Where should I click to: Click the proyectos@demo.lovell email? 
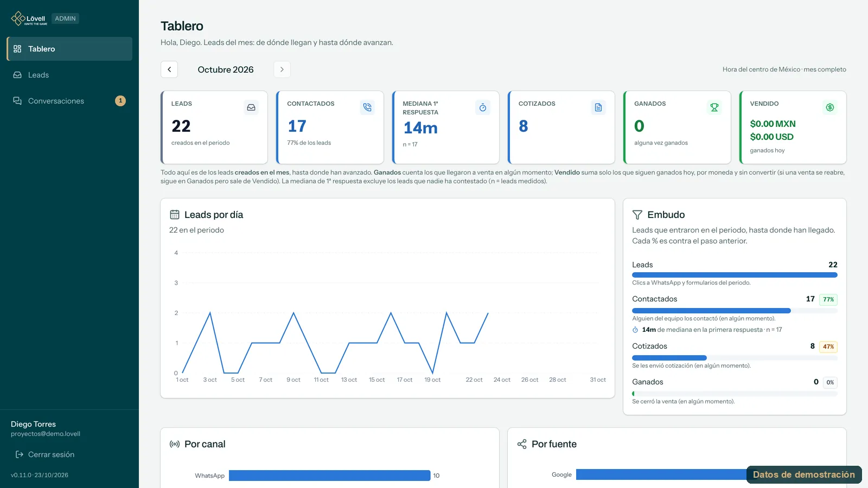coord(46,434)
